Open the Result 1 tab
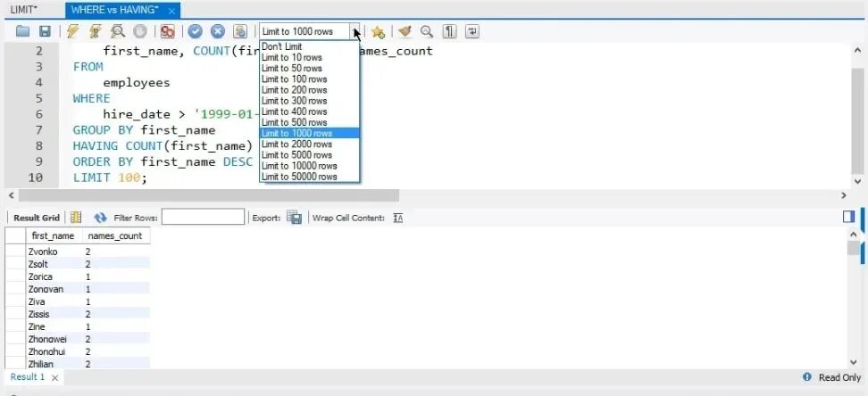868x396 pixels. click(28, 376)
